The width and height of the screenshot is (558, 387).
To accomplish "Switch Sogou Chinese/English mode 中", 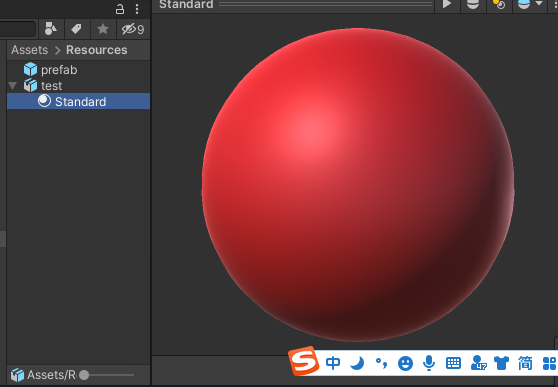I will pyautogui.click(x=333, y=363).
